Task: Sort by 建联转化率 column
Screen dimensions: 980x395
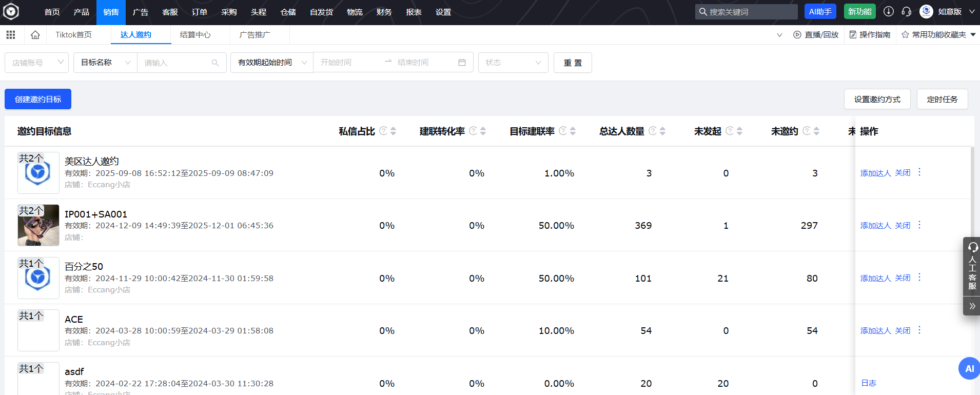Action: coord(483,131)
